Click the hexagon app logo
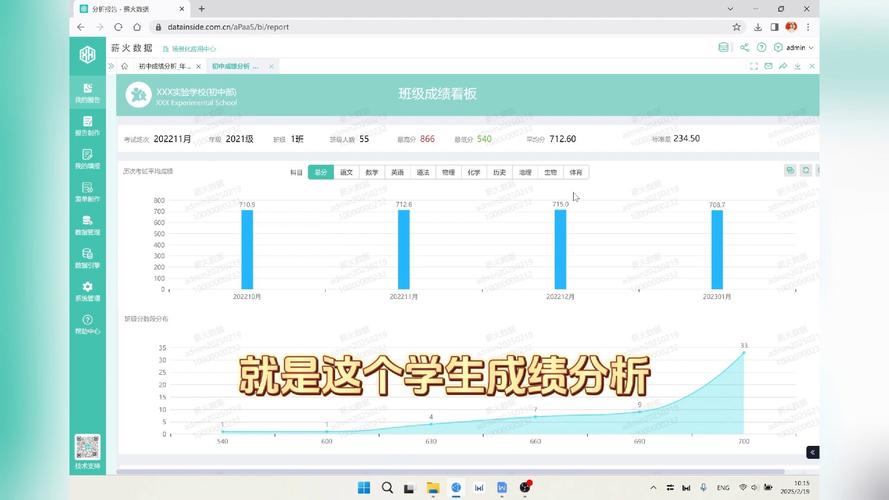 point(87,55)
